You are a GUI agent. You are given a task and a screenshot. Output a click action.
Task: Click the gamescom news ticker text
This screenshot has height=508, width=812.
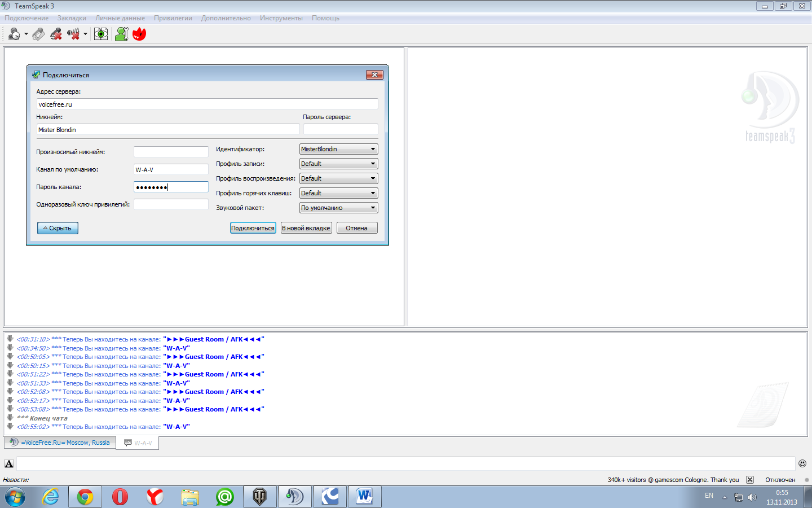click(673, 480)
